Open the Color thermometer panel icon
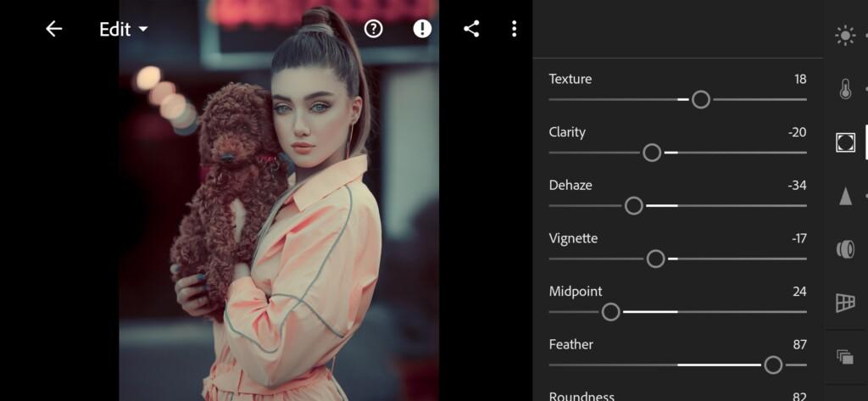 click(x=845, y=89)
